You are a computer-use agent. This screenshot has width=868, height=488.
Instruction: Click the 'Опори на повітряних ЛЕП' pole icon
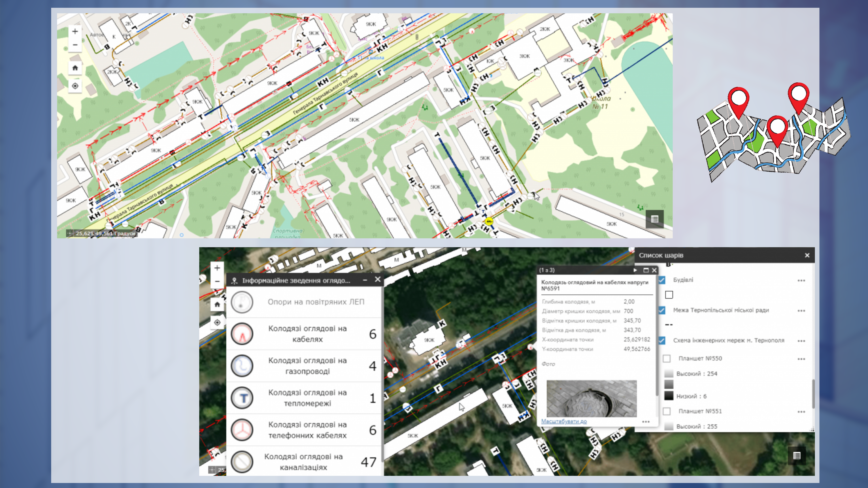242,302
